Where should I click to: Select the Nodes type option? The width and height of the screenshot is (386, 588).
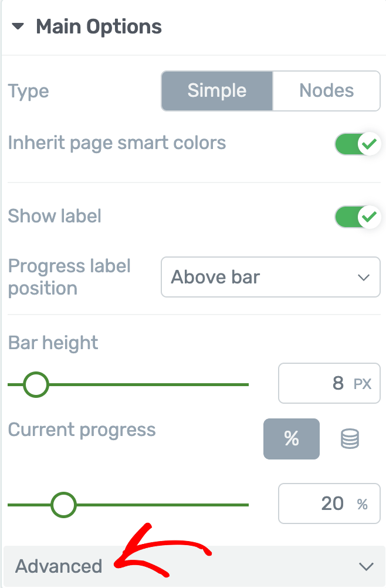pyautogui.click(x=326, y=91)
